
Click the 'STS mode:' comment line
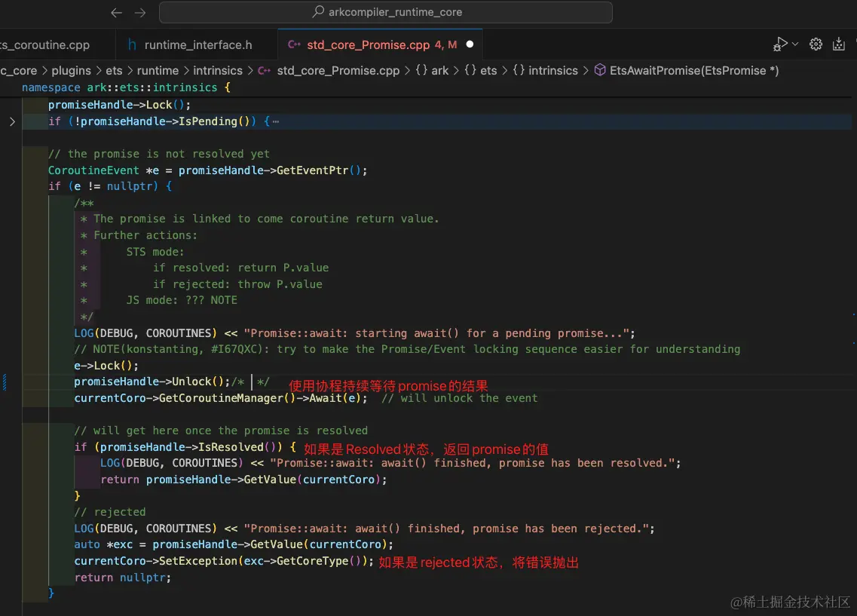(155, 252)
